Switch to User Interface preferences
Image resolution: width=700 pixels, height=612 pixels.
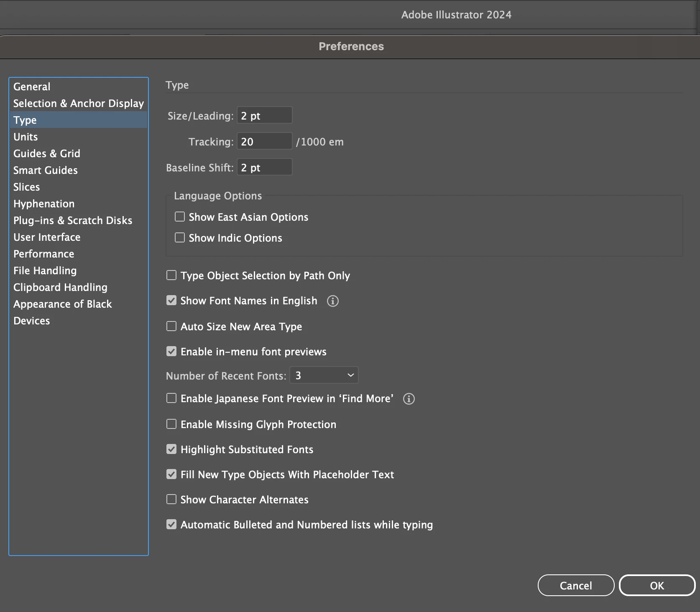click(79, 237)
